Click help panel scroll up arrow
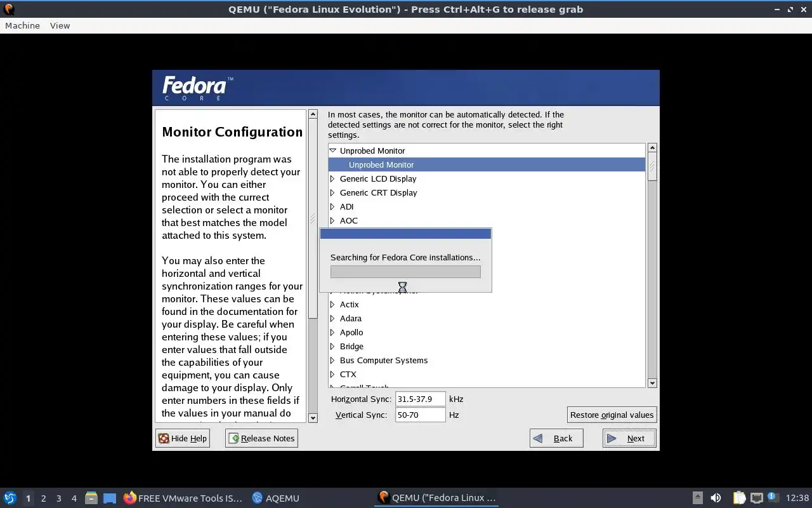 click(313, 114)
